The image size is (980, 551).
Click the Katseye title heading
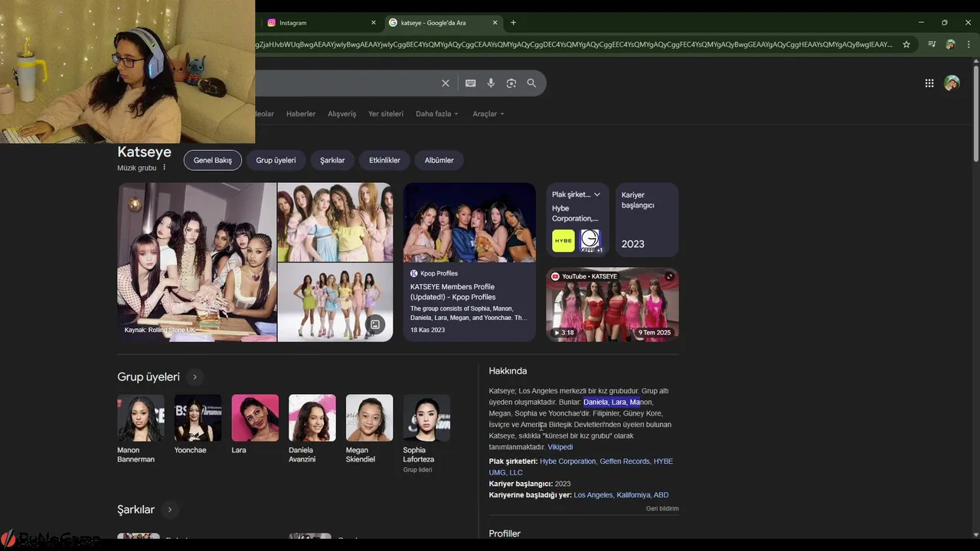click(145, 152)
